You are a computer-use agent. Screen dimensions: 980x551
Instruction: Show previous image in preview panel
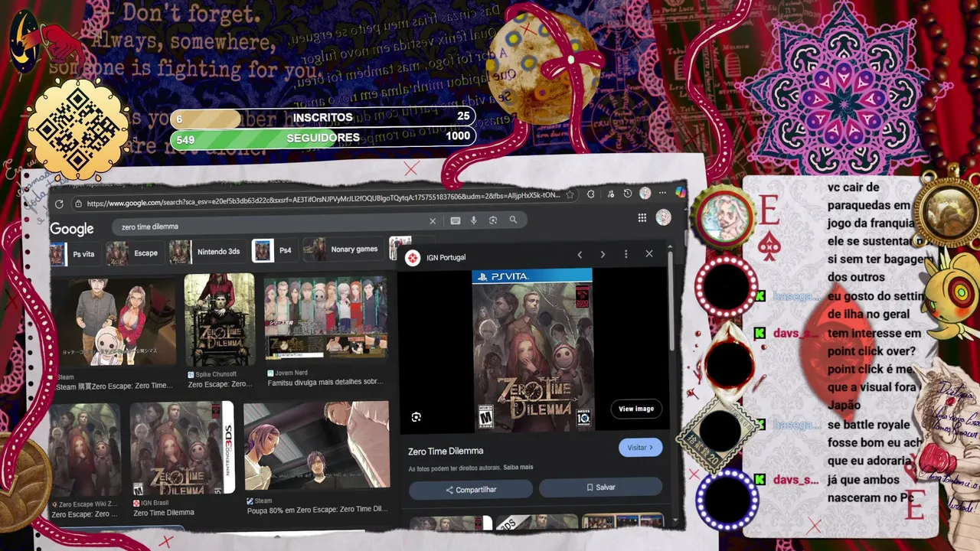click(580, 254)
